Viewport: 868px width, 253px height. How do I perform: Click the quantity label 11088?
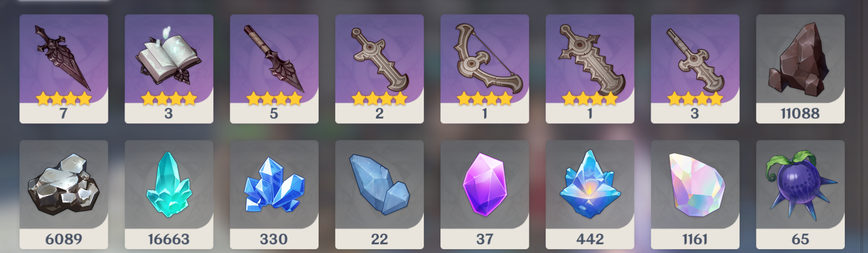tap(800, 113)
